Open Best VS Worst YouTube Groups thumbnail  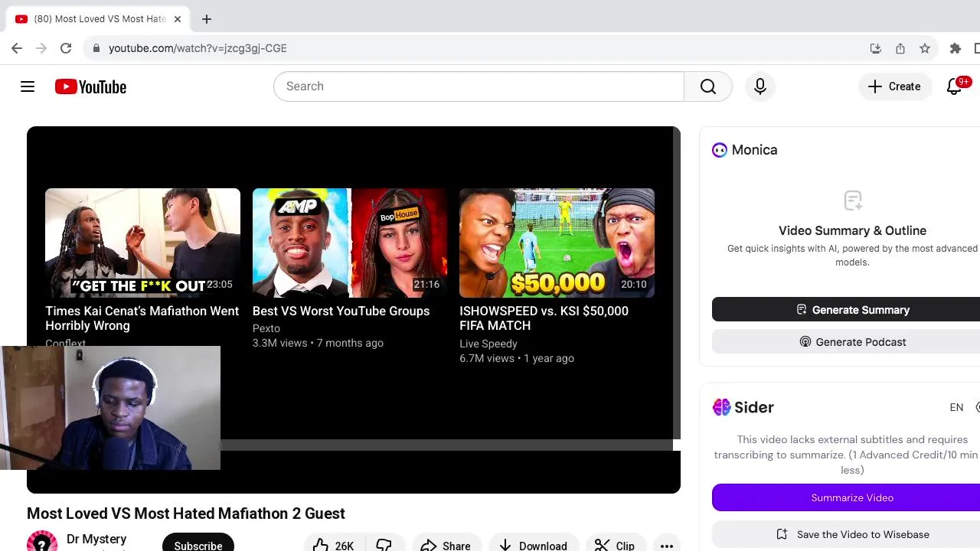[x=350, y=243]
